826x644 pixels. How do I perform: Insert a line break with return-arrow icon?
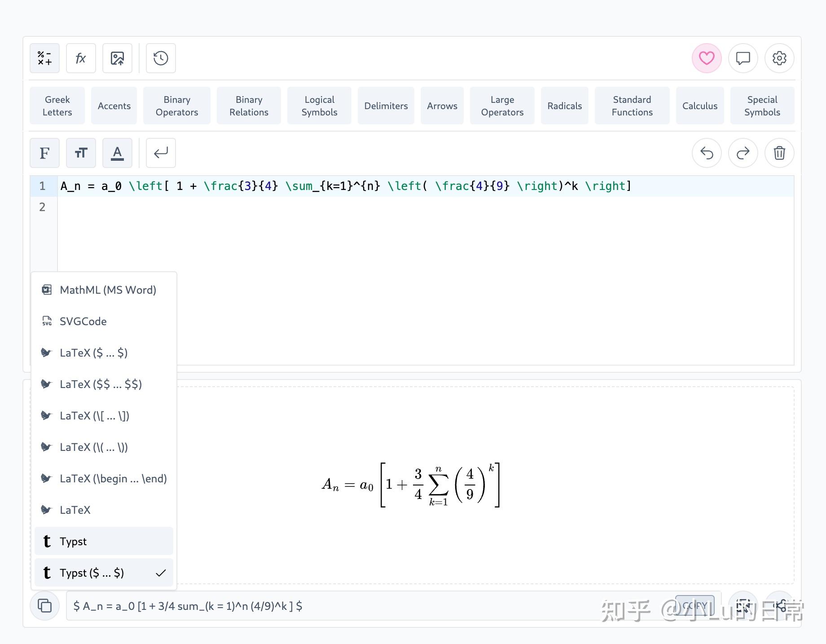click(x=161, y=153)
